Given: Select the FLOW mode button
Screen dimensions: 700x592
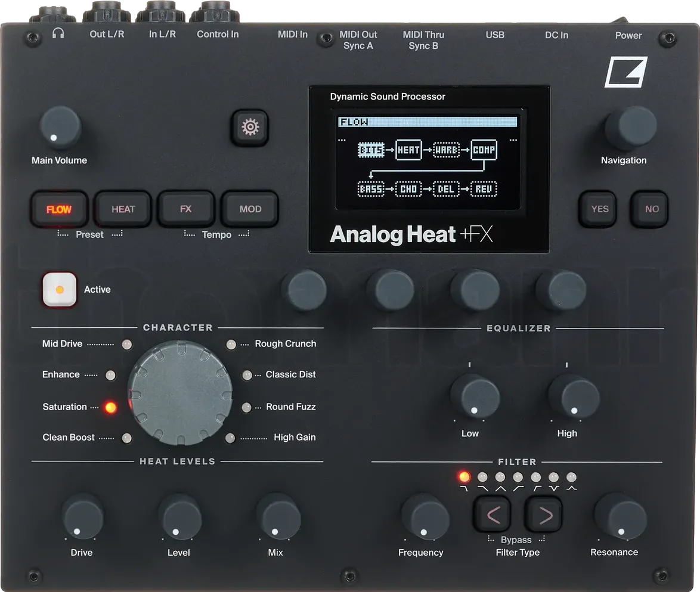Looking at the screenshot, I should (x=59, y=209).
